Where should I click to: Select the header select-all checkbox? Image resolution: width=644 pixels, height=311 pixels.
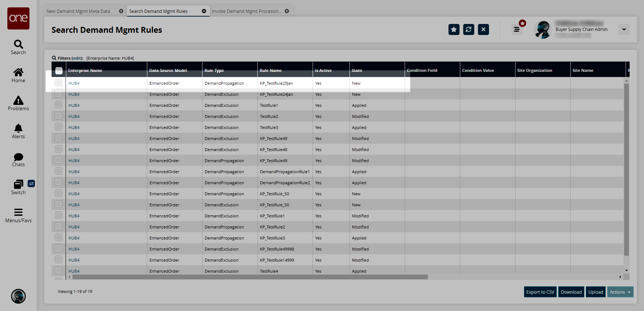click(59, 70)
